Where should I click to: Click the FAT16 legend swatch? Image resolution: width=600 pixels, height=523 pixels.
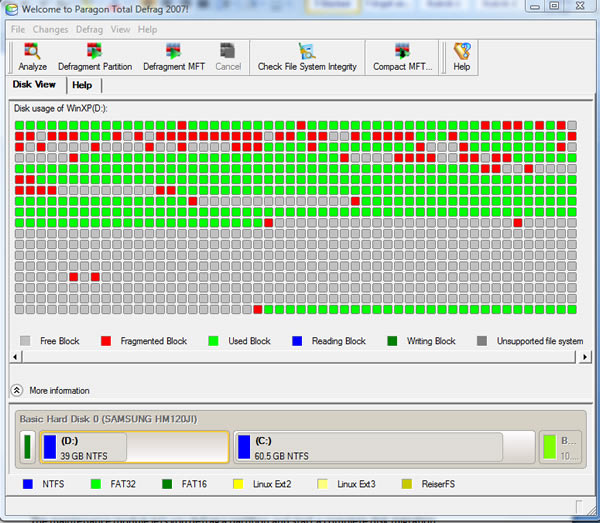click(167, 484)
